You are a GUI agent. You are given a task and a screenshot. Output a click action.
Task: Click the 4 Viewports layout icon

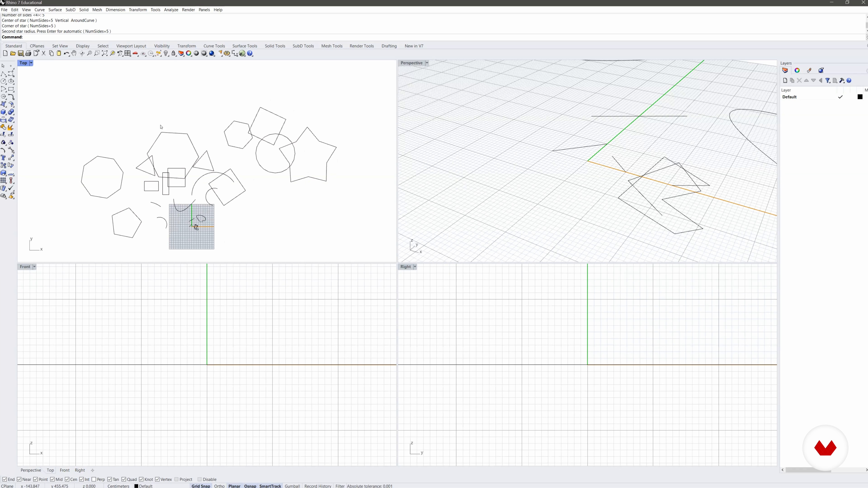tap(128, 53)
